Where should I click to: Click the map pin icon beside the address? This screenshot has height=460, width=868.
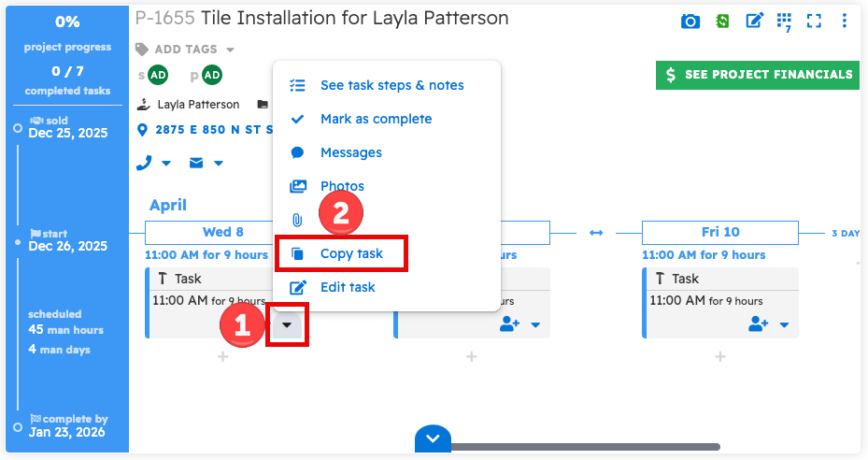[143, 130]
